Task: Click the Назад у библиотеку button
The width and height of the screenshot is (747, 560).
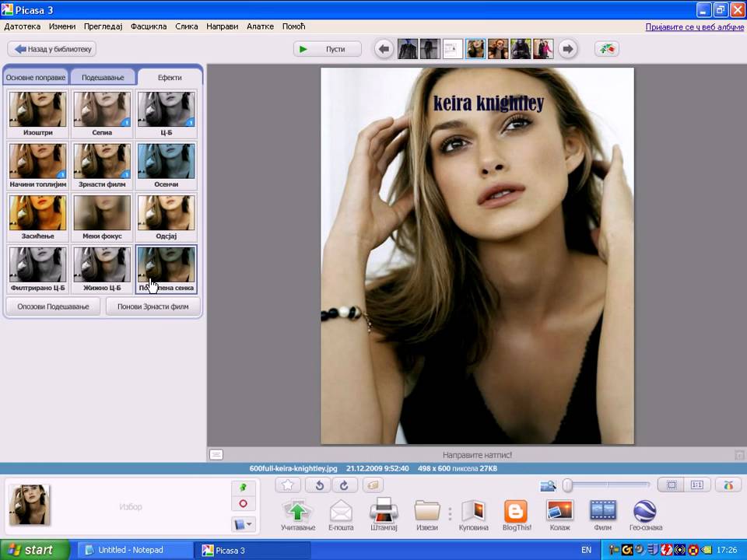Action: (52, 49)
